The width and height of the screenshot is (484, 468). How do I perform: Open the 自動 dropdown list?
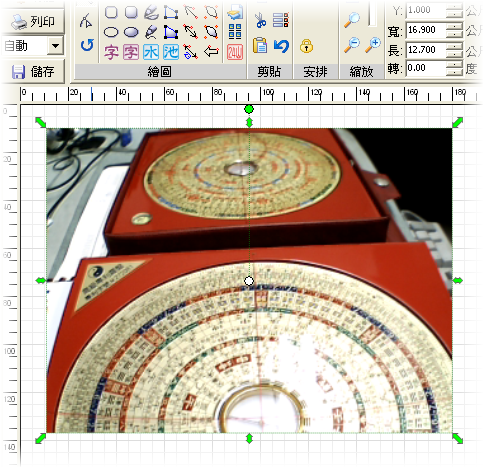coord(55,46)
